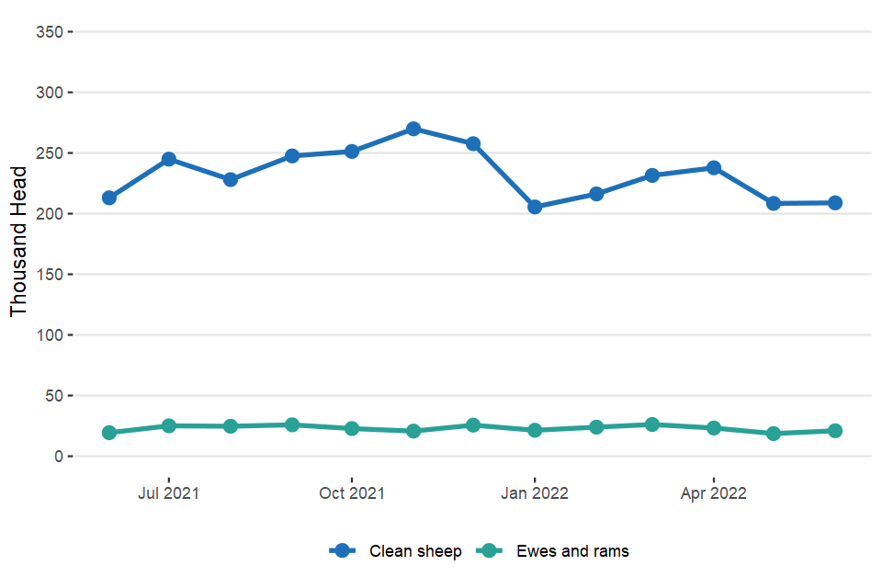Click the "Thousand Head" y-axis title
882x588 pixels.
coord(19,243)
